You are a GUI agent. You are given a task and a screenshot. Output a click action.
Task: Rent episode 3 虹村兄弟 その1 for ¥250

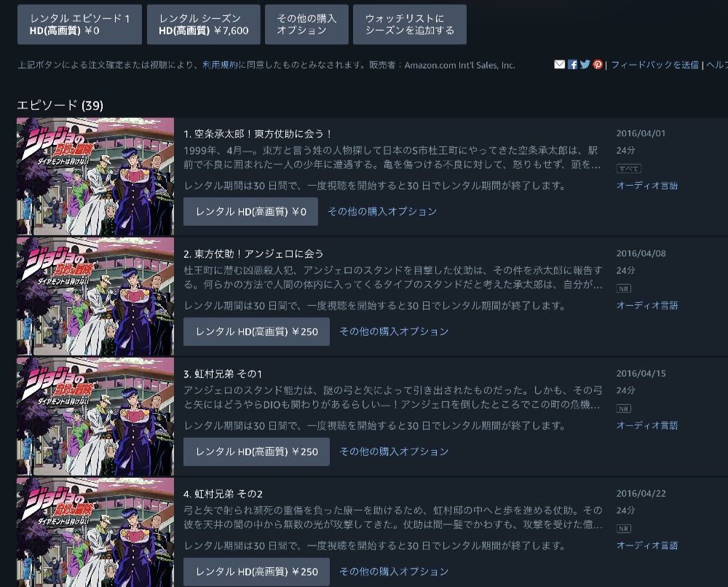(x=256, y=452)
